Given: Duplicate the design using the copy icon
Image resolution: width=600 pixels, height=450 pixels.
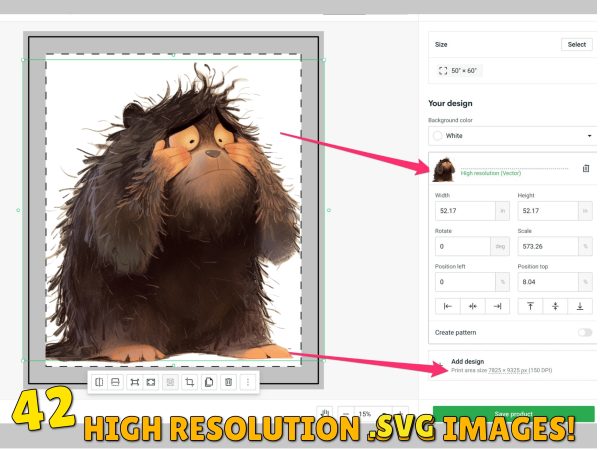Looking at the screenshot, I should (x=209, y=382).
